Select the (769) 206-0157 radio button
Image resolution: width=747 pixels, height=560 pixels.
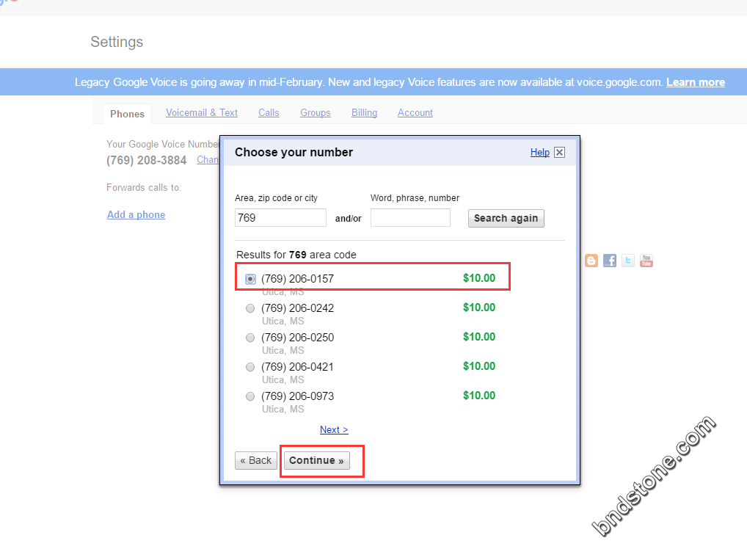click(250, 279)
